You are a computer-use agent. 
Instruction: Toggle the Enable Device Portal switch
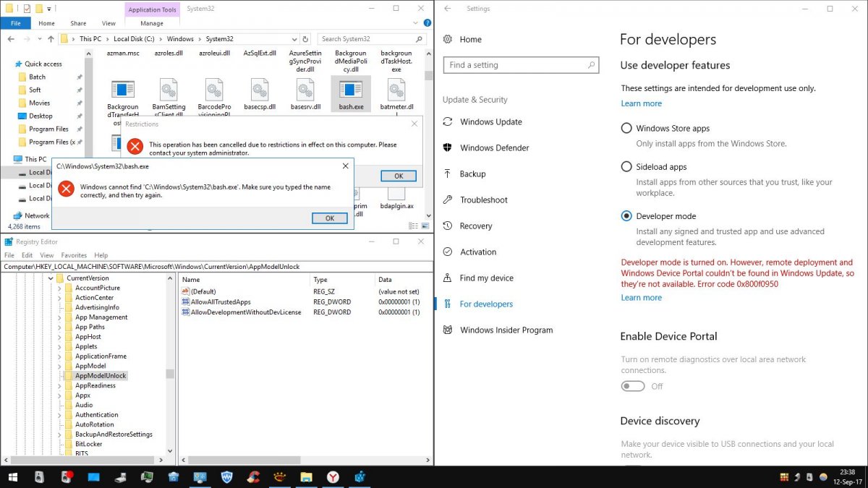(x=633, y=386)
